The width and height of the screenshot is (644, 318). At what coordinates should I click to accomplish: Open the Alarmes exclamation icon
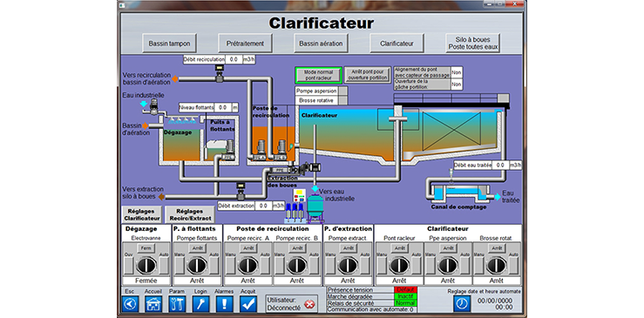[225, 303]
